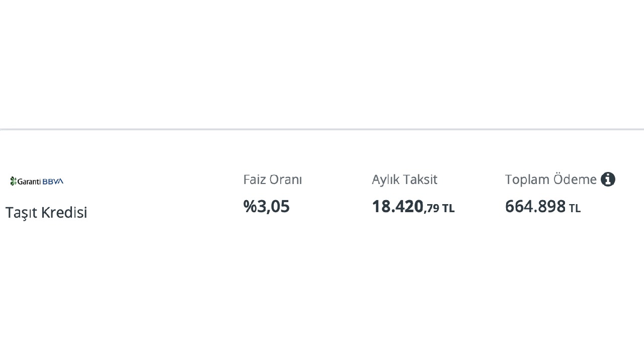Viewport: 644px width, 362px height.
Task: Select the %3,05 interest rate value
Action: (266, 206)
